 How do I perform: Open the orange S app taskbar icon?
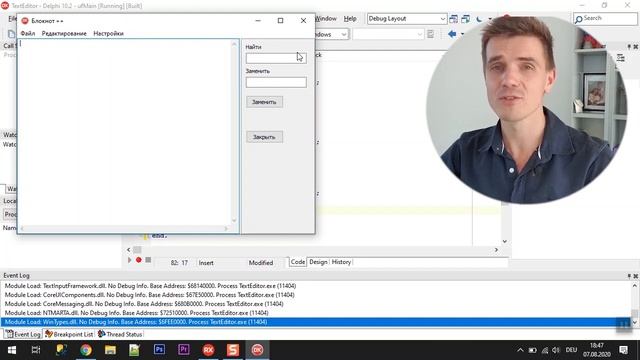[233, 350]
